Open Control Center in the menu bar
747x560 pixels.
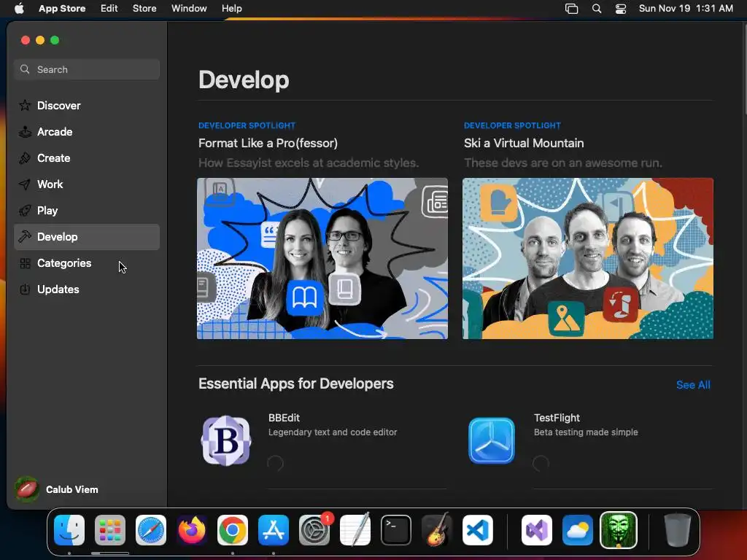point(621,9)
